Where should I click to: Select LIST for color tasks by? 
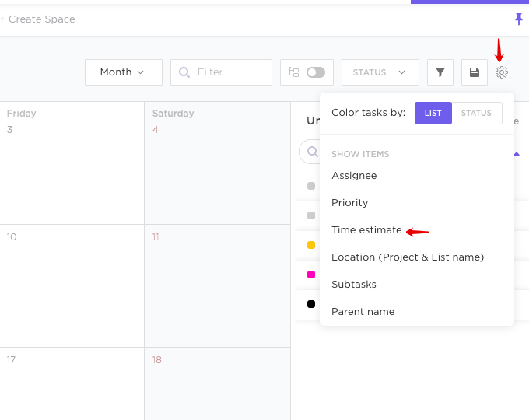(x=433, y=113)
